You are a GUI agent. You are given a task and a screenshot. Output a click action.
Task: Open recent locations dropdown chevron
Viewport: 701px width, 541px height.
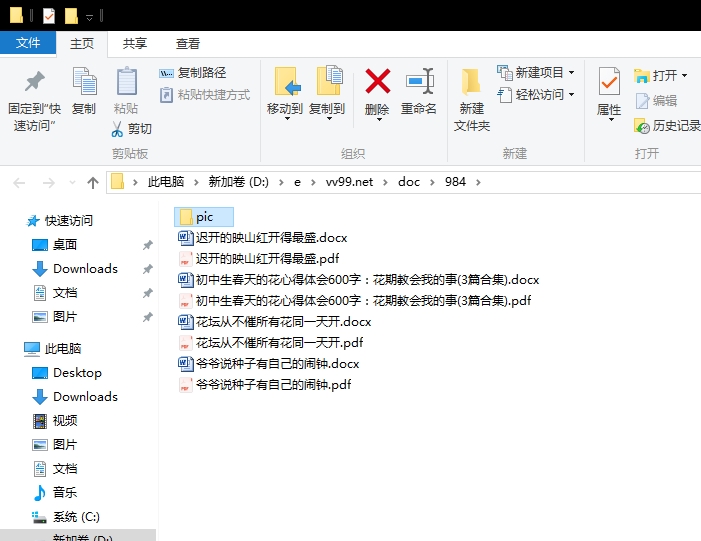coord(72,182)
